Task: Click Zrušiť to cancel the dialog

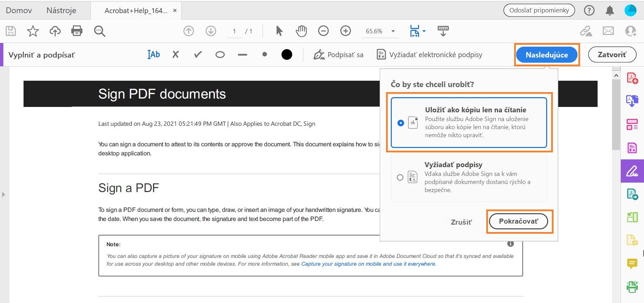Action: (461, 222)
